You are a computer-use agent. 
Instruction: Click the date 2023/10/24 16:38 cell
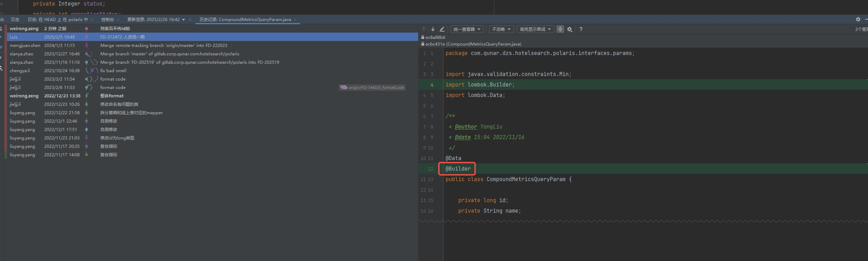(x=62, y=71)
